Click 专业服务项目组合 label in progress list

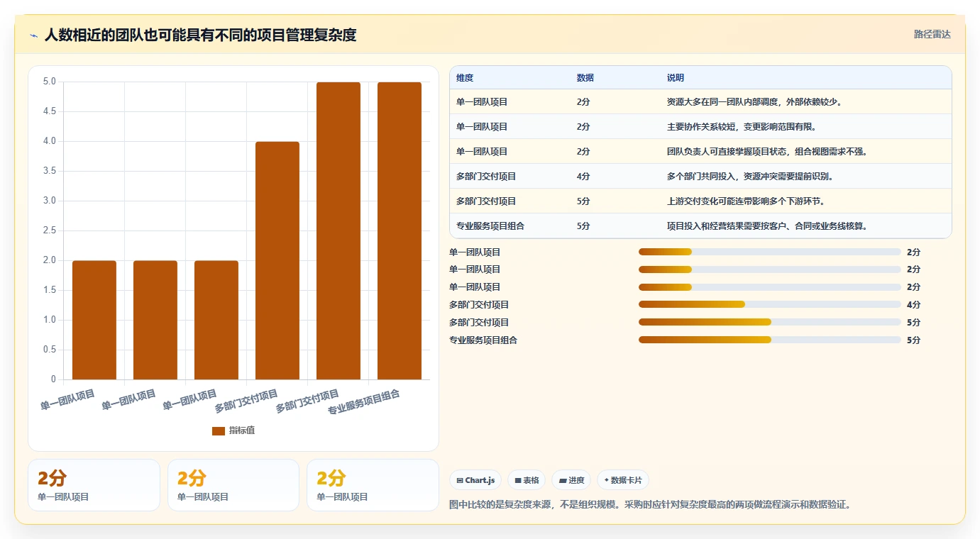483,340
